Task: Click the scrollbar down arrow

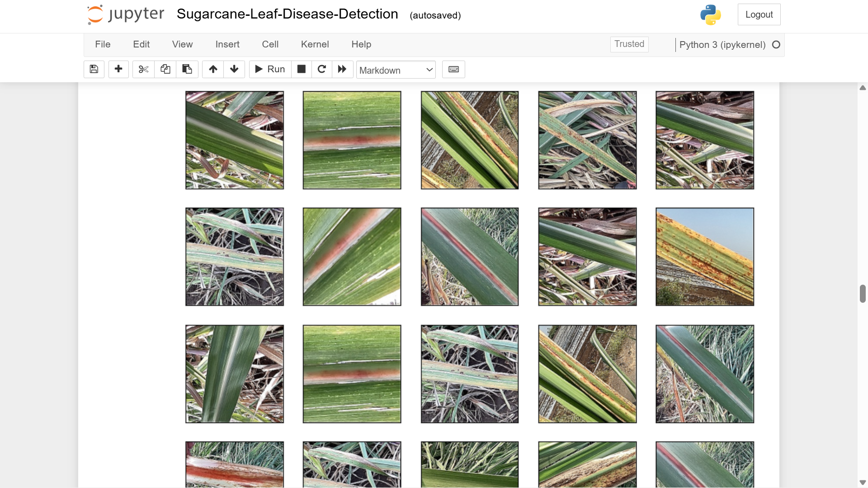Action: [x=863, y=483]
